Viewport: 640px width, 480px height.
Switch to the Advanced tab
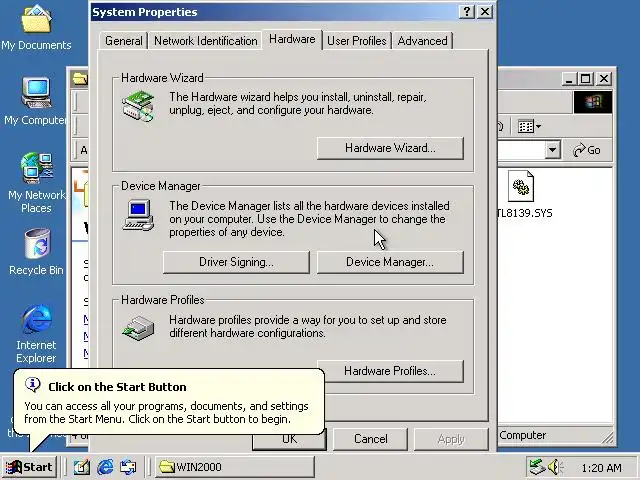tap(422, 41)
